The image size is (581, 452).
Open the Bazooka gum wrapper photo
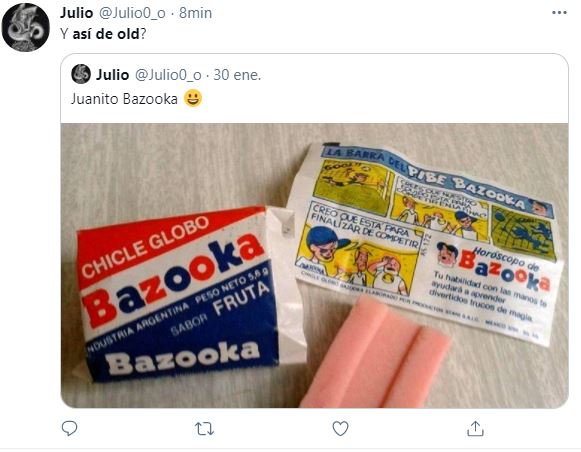pyautogui.click(x=314, y=266)
